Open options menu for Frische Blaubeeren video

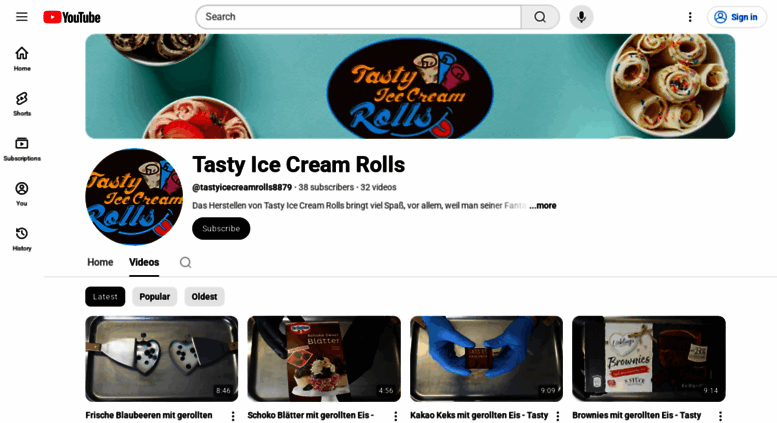coord(233,416)
